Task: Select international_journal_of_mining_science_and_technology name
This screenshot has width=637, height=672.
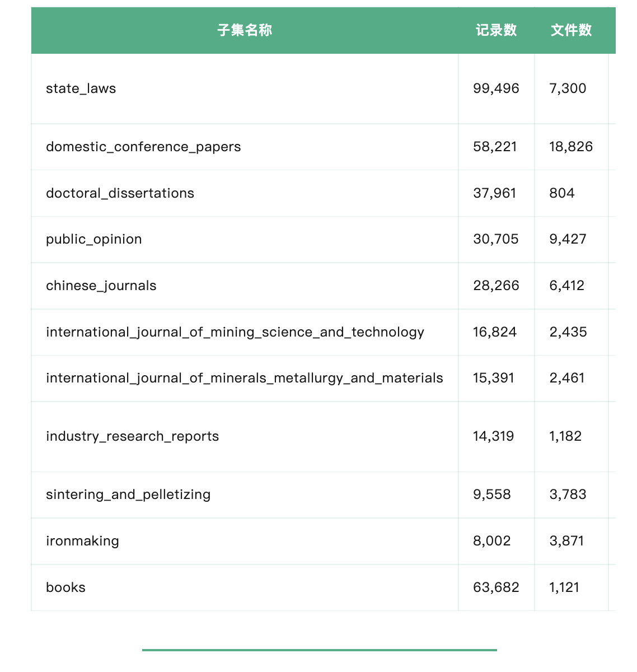Action: coord(235,332)
